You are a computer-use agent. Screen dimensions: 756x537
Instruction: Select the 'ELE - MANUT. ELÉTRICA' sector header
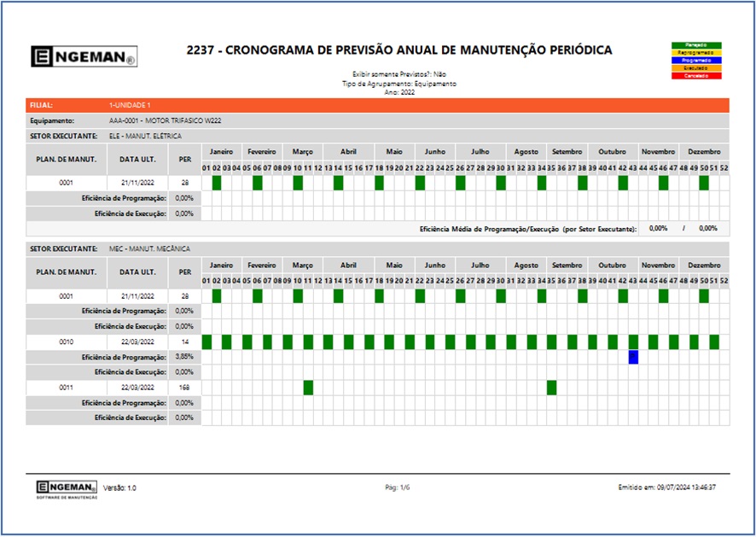click(145, 136)
